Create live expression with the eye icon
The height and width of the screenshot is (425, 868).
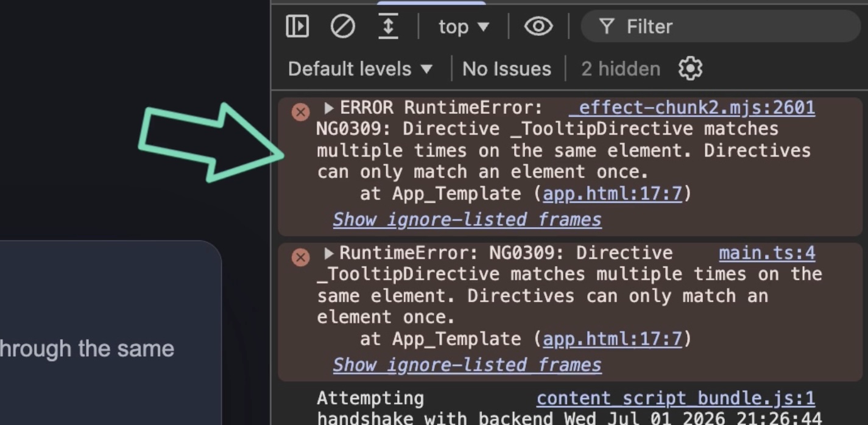(538, 26)
